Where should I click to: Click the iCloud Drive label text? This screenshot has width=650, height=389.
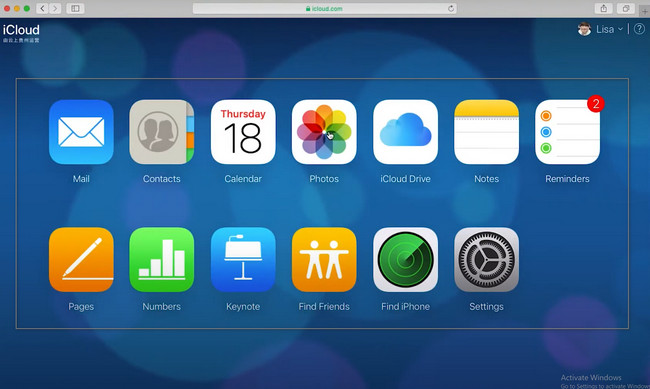[405, 179]
